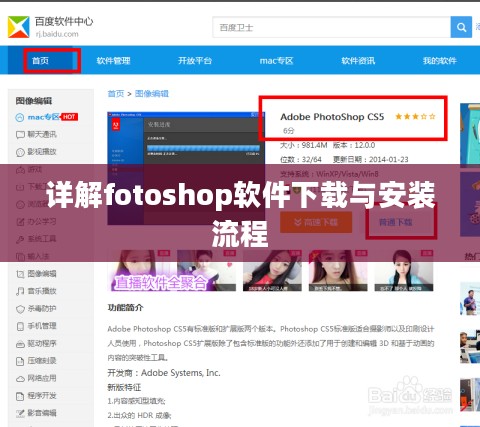480x427 pixels.
Task: Click the crop icon beside sidebar 图像编辑
Action: (20, 274)
